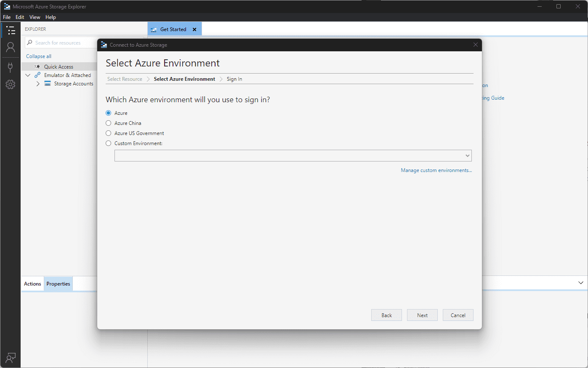588x368 pixels.
Task: Open the Account Management sidebar icon
Action: coord(11,47)
